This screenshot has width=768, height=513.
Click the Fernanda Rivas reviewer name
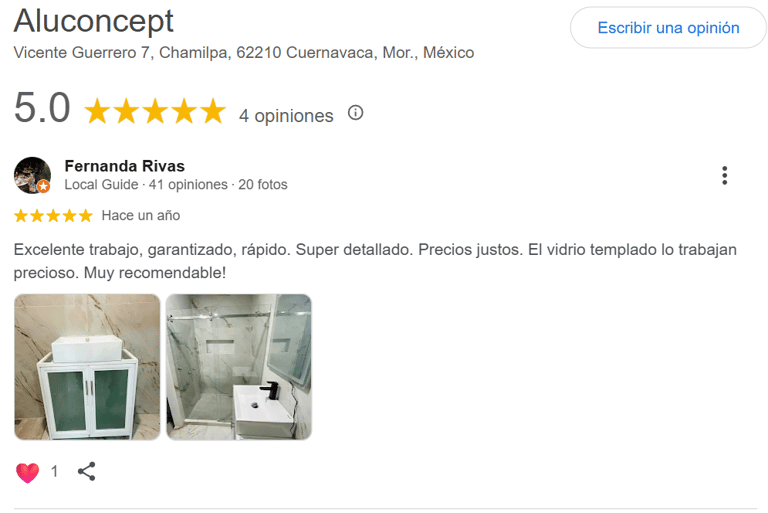(x=124, y=166)
